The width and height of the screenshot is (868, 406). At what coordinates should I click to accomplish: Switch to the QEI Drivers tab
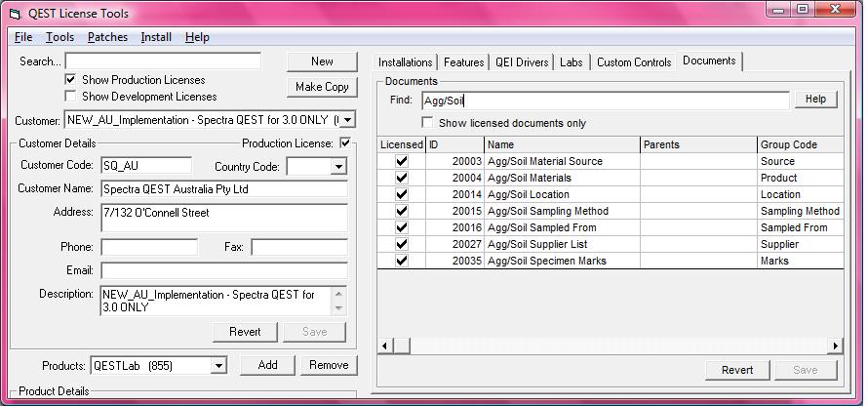tap(522, 62)
